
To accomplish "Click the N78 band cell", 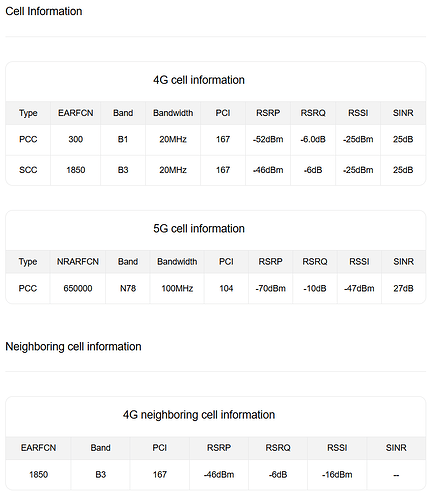I will pyautogui.click(x=128, y=288).
